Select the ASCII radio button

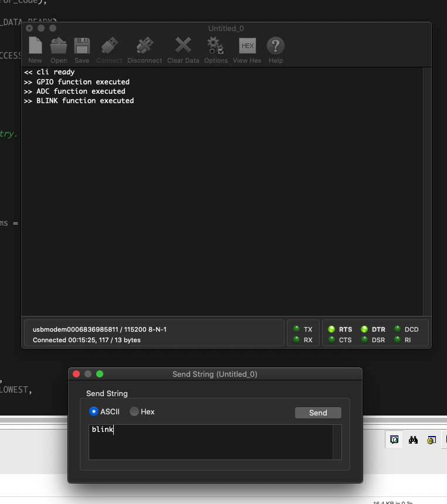[94, 411]
